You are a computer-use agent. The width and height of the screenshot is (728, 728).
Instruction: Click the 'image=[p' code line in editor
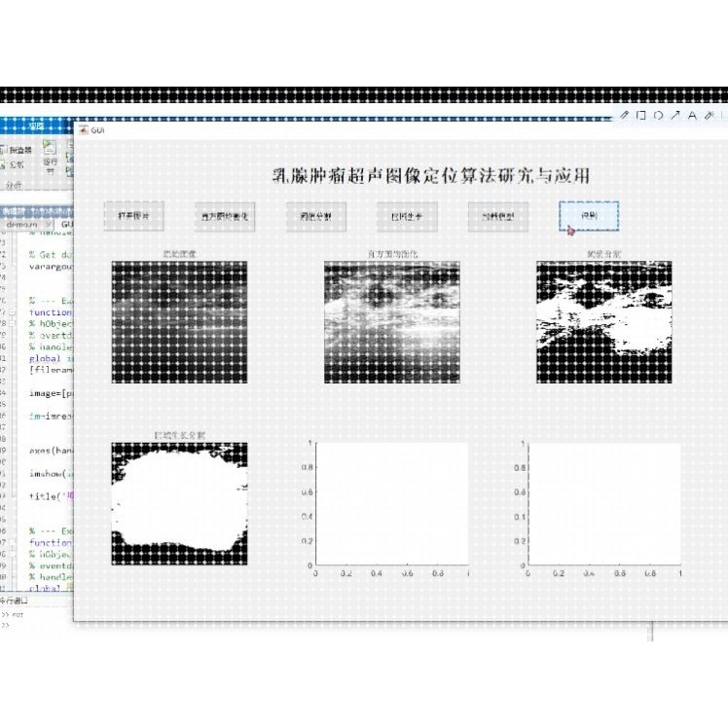(51, 393)
